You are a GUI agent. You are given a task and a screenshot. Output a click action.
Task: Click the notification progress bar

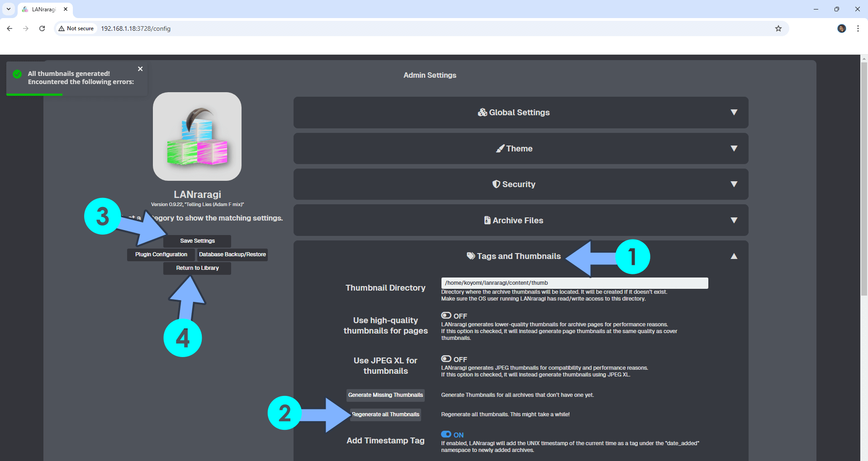point(34,94)
